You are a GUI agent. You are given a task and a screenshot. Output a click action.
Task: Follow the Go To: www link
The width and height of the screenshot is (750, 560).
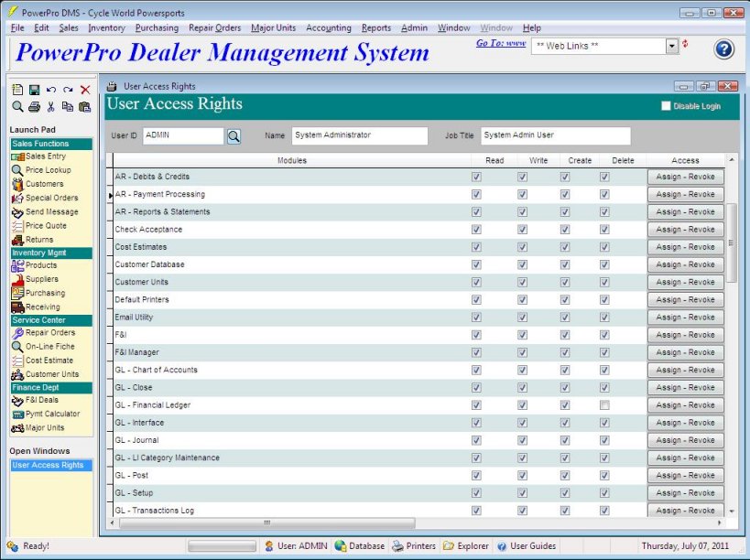[500, 43]
